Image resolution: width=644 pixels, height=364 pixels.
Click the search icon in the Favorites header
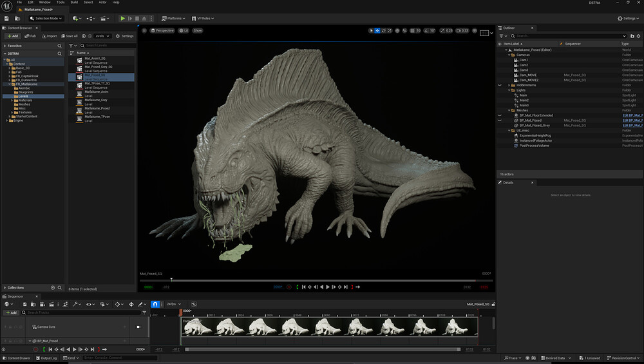tap(60, 46)
